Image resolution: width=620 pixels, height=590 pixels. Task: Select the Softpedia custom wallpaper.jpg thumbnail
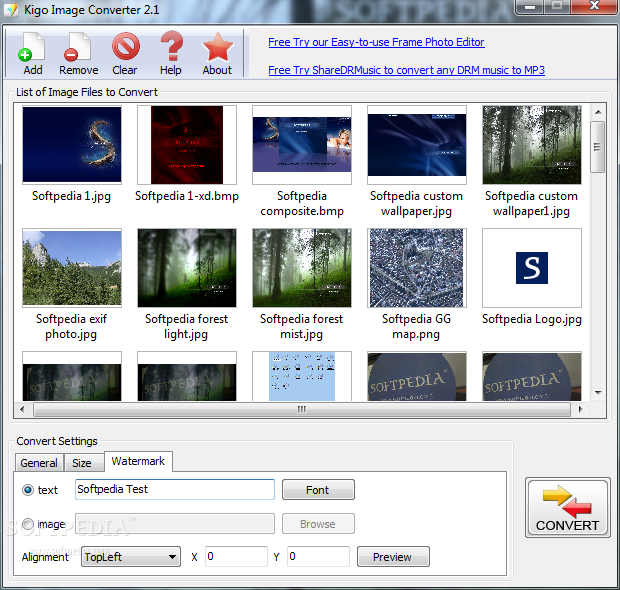click(x=417, y=145)
